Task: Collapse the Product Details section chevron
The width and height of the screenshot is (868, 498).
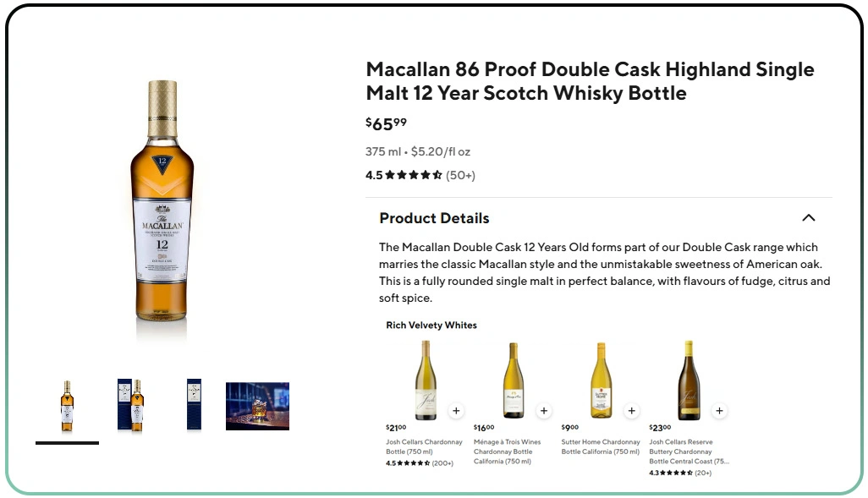Action: point(808,218)
